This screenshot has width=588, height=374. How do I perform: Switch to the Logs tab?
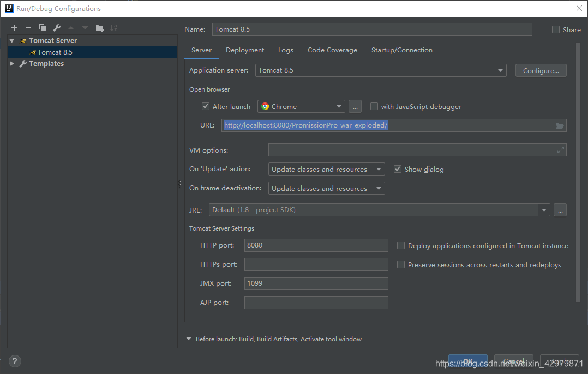pos(286,50)
